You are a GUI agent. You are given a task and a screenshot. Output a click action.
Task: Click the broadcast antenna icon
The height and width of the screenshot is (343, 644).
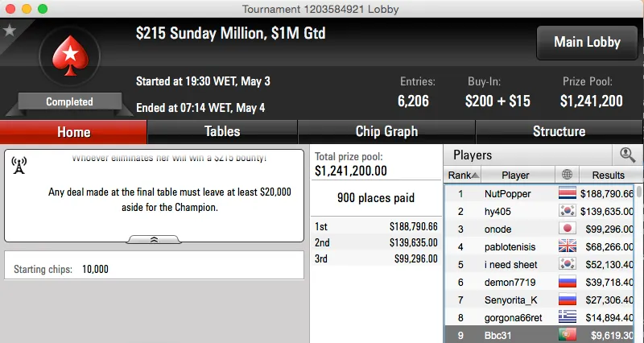point(20,166)
